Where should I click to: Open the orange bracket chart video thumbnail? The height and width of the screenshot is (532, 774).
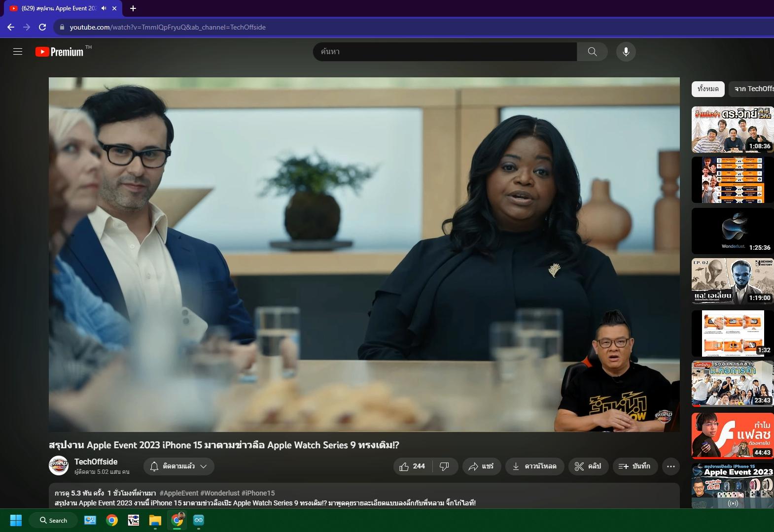point(733,180)
